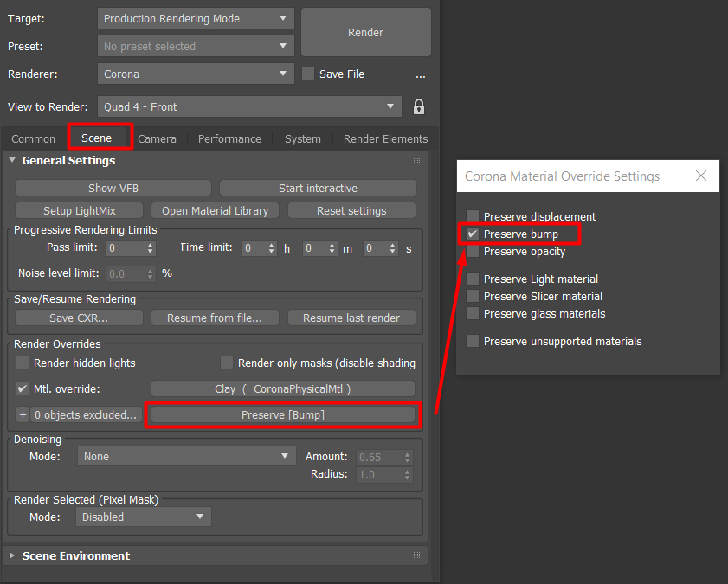
Task: Click the plus icon next to objects excluded
Action: [23, 415]
